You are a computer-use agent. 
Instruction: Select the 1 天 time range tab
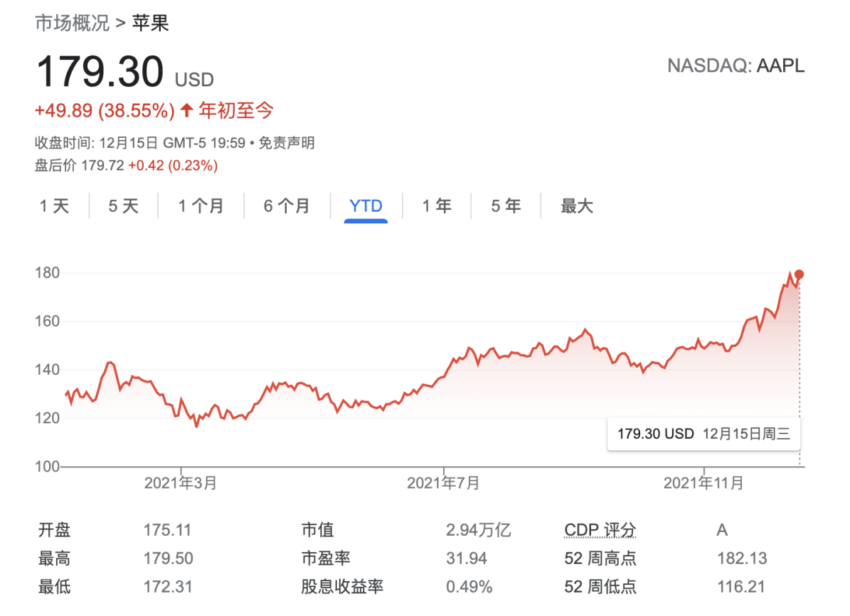55,206
